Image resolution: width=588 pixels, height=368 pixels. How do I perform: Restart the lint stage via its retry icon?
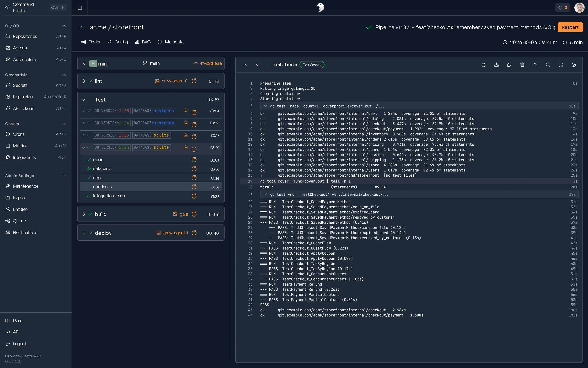pos(194,81)
